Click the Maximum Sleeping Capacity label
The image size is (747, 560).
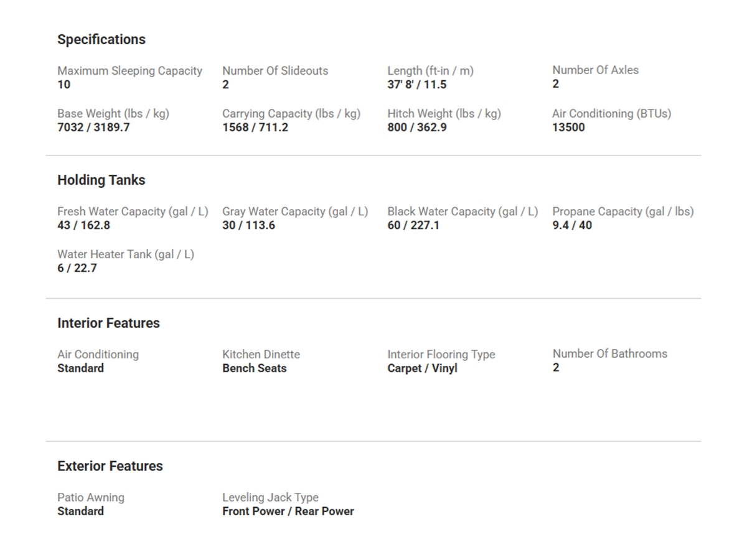129,71
